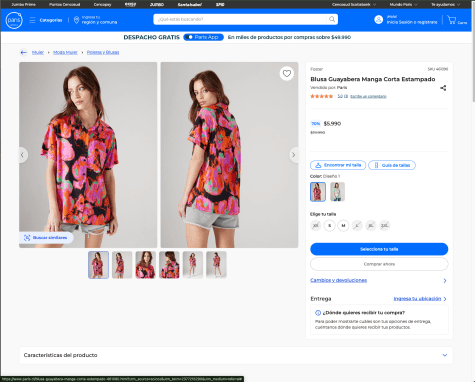The height and width of the screenshot is (382, 475).
Task: Click Selecciona tu talla button
Action: [379, 249]
